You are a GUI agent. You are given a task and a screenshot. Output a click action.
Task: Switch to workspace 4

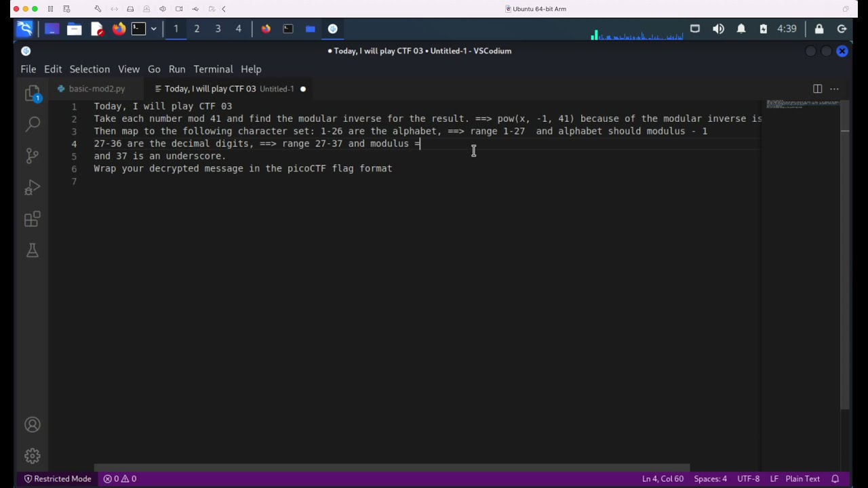(238, 28)
